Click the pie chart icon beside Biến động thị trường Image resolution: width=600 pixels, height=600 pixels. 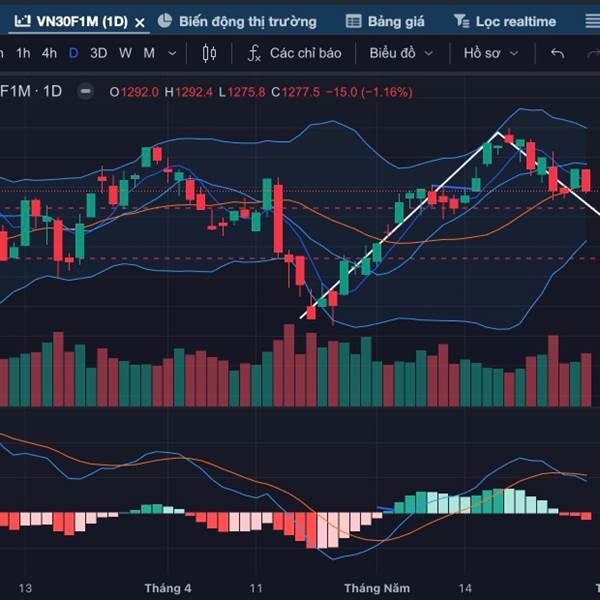(x=165, y=21)
